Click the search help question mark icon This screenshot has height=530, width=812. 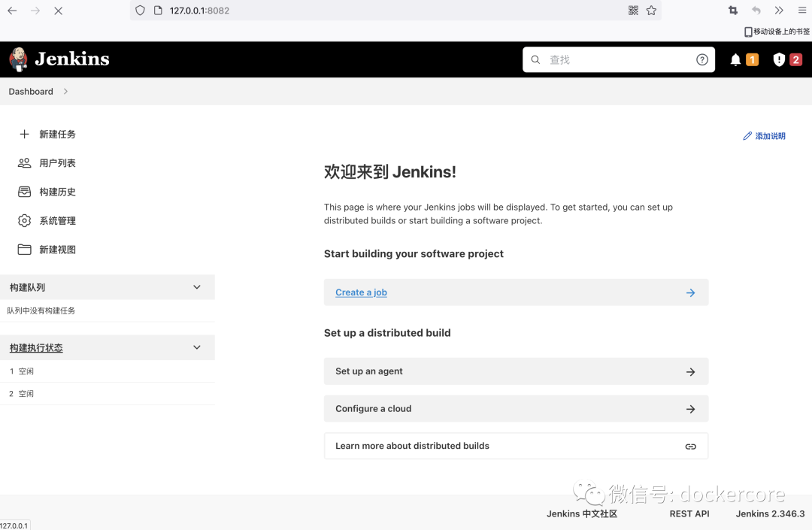coord(701,59)
